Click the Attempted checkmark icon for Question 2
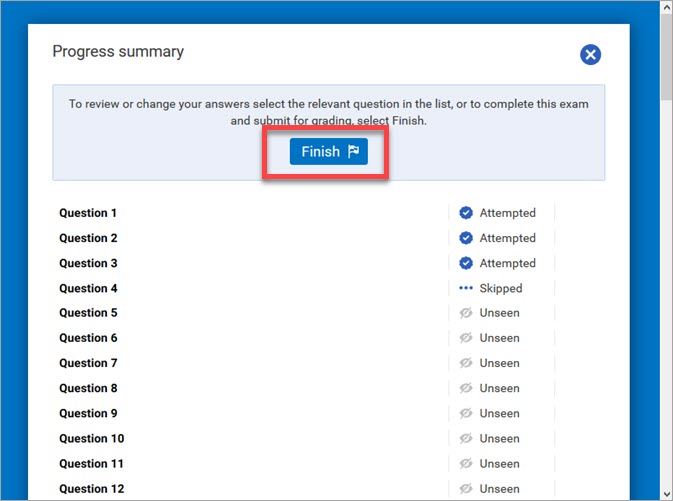 [466, 238]
